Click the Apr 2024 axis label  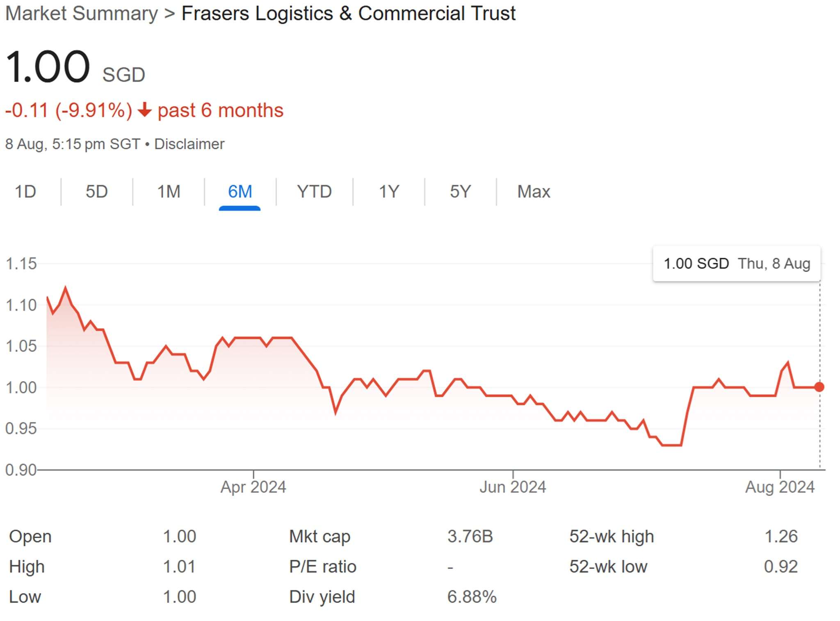point(253,487)
